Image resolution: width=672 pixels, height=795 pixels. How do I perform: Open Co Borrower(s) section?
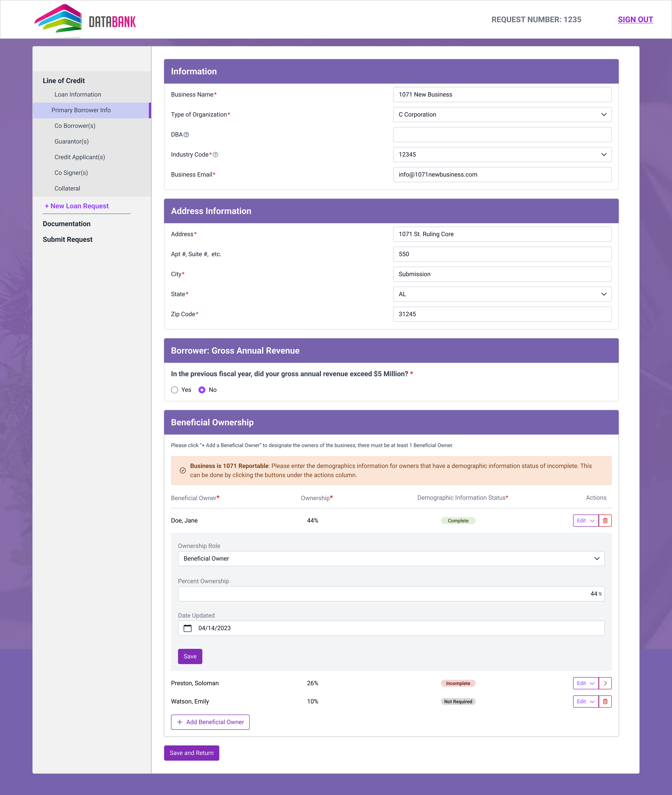point(75,126)
